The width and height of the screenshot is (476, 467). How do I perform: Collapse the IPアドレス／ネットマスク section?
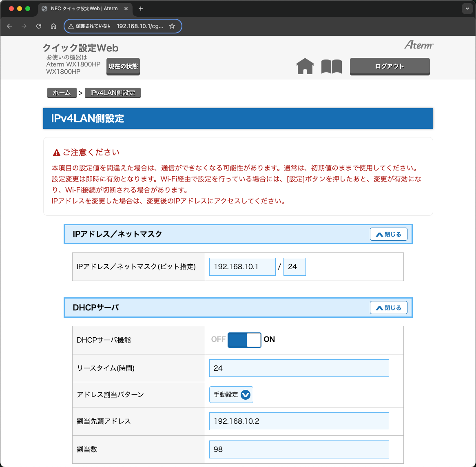389,234
